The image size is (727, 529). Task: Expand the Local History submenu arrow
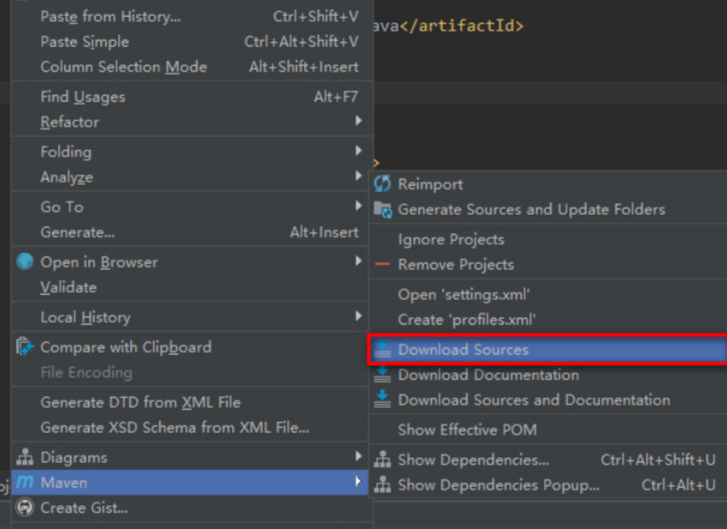[x=358, y=316]
